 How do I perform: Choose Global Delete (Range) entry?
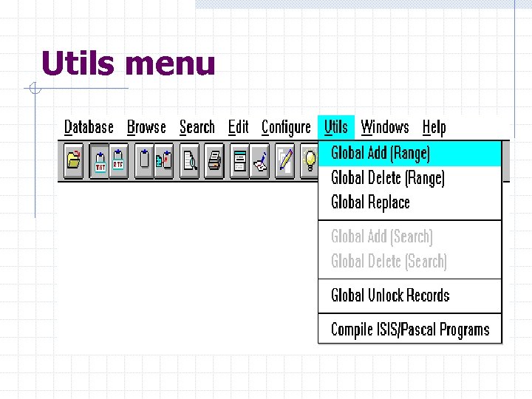coord(410,178)
